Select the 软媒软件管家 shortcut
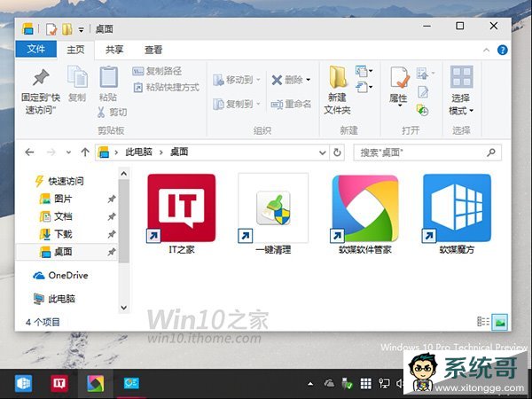 [x=365, y=214]
